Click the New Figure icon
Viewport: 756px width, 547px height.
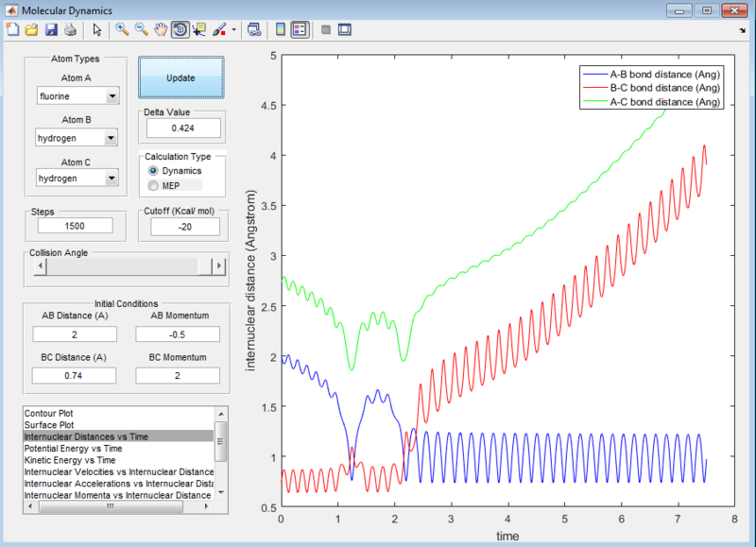tap(12, 30)
